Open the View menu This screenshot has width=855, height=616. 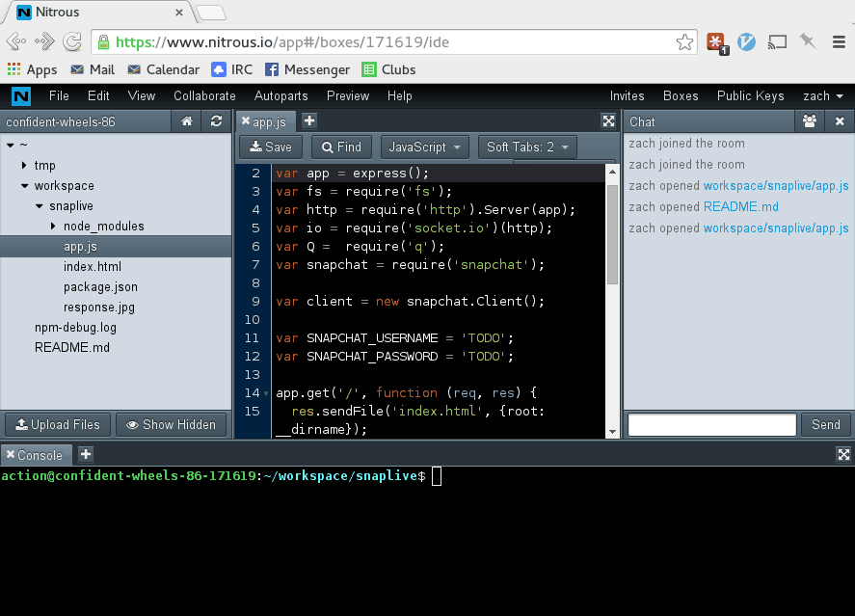(142, 96)
